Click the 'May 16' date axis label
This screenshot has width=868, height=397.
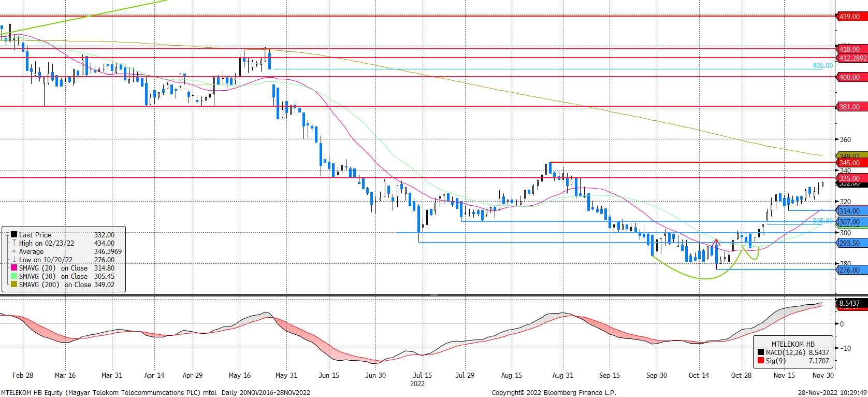pos(240,375)
